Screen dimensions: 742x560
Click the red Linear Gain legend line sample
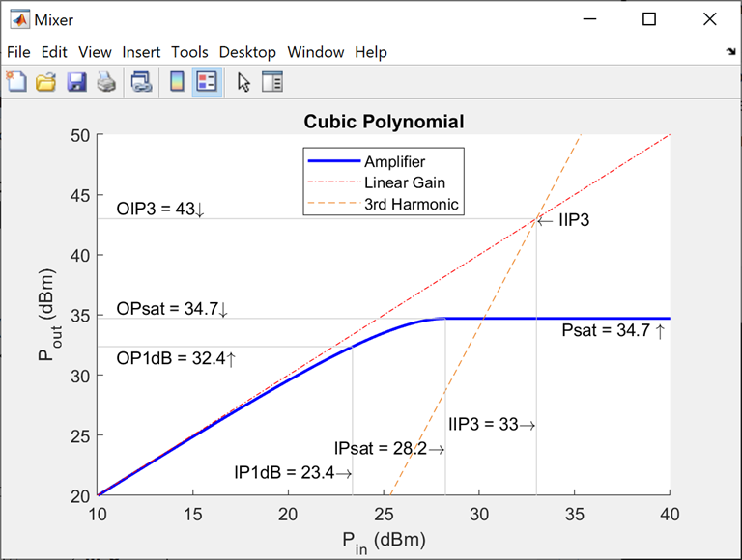click(334, 182)
